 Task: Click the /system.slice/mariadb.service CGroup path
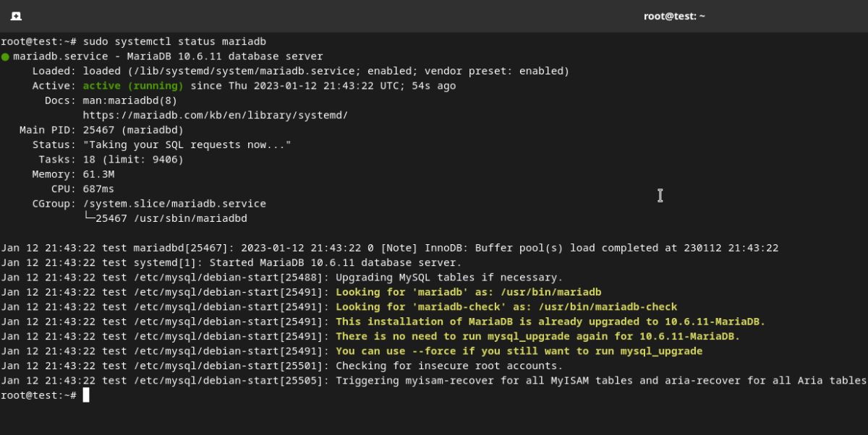pos(174,204)
